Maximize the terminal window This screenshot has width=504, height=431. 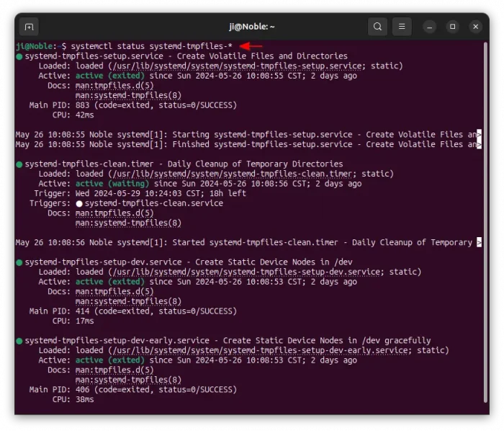453,27
